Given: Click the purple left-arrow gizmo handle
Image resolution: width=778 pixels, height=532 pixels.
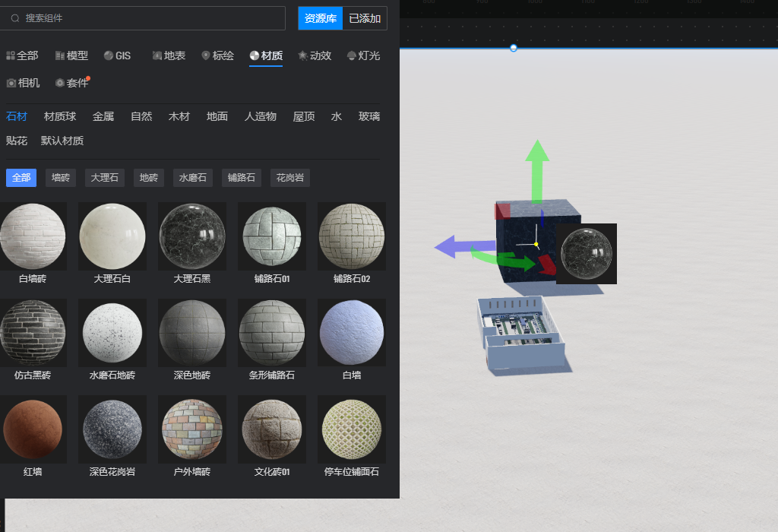Looking at the screenshot, I should (x=464, y=246).
